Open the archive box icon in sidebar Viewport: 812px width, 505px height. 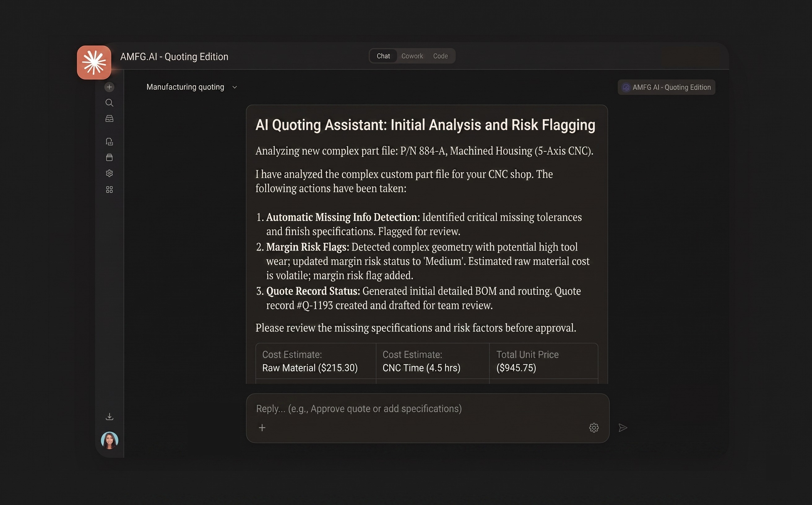[109, 157]
